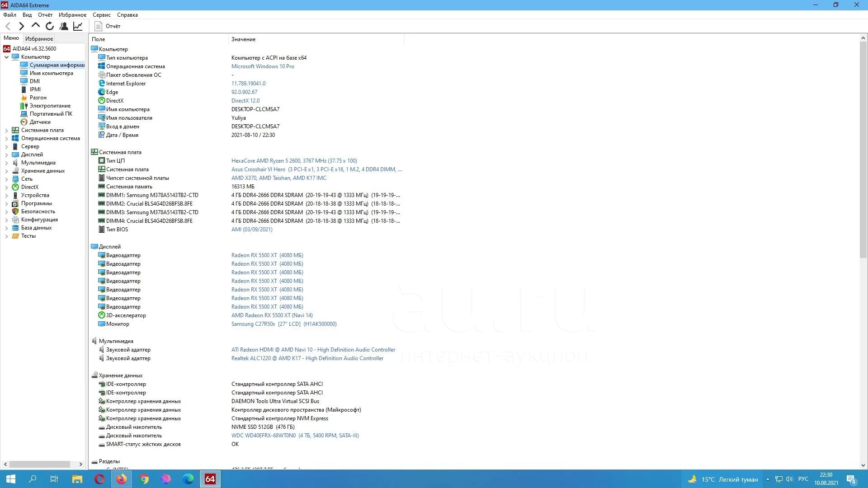Collapse the Компьютер tree node
868x488 pixels.
pos(6,57)
